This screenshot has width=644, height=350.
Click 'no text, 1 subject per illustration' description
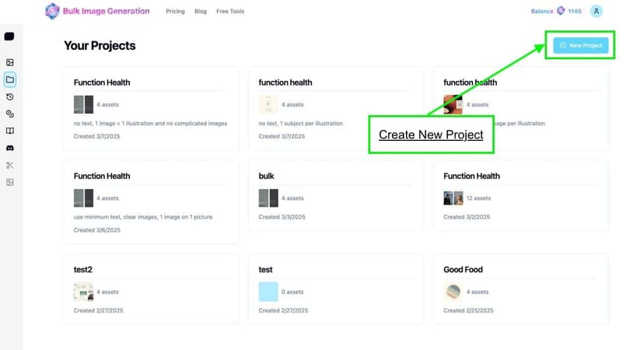coord(301,123)
